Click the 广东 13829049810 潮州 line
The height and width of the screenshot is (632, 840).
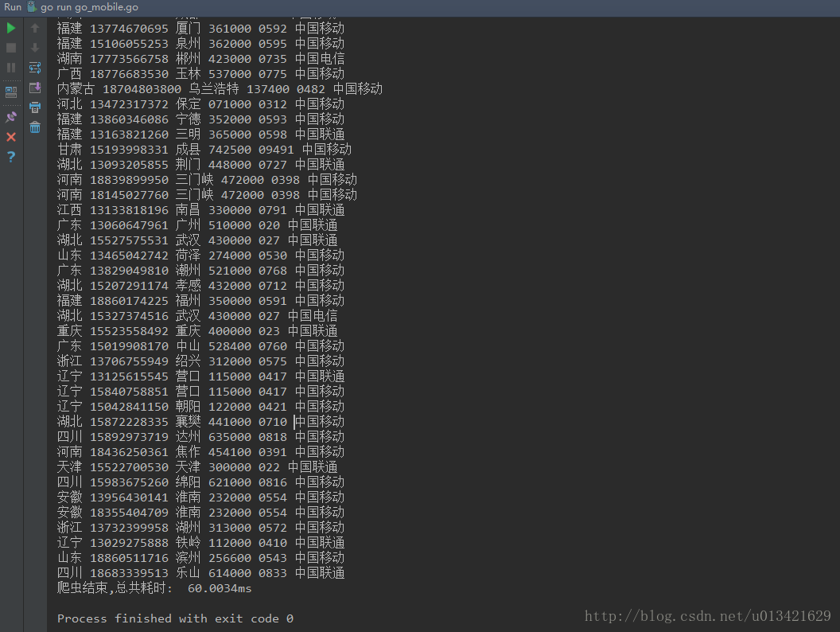200,271
